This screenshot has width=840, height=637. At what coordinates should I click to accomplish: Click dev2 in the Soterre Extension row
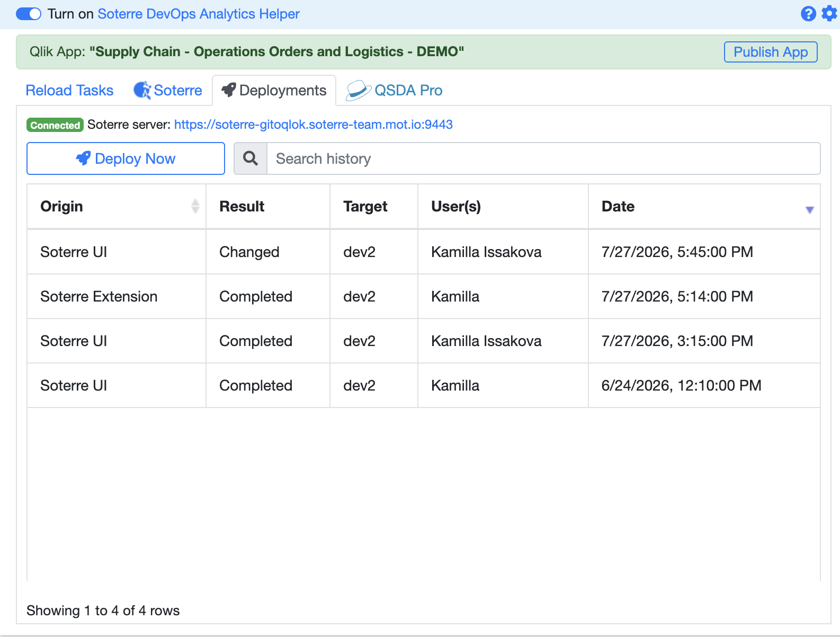click(x=359, y=297)
